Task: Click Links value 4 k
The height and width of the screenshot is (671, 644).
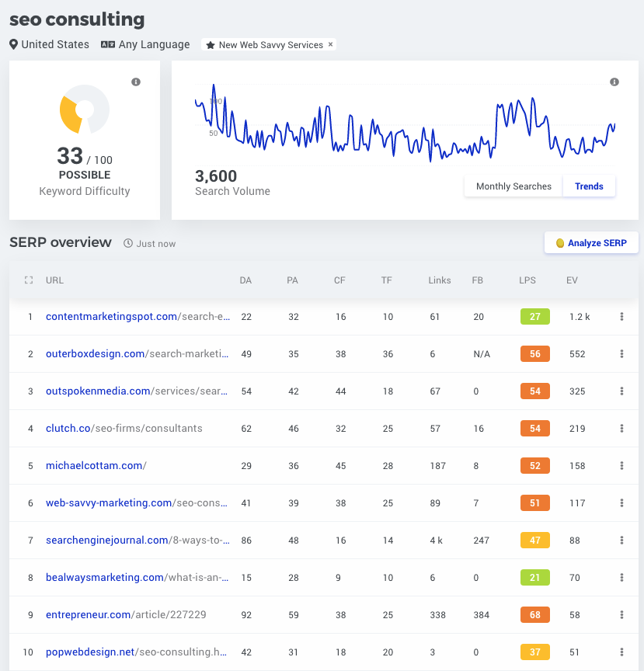Action: tap(437, 540)
